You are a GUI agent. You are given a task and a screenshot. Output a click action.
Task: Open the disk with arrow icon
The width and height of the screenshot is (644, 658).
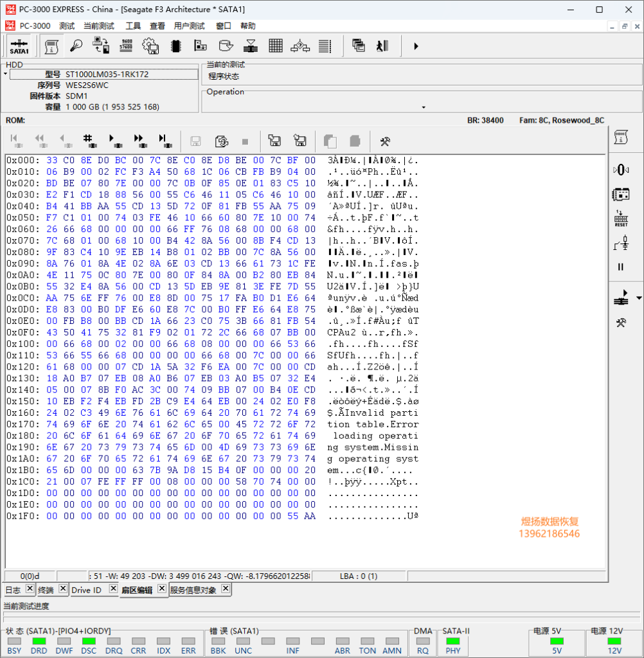coord(226,46)
